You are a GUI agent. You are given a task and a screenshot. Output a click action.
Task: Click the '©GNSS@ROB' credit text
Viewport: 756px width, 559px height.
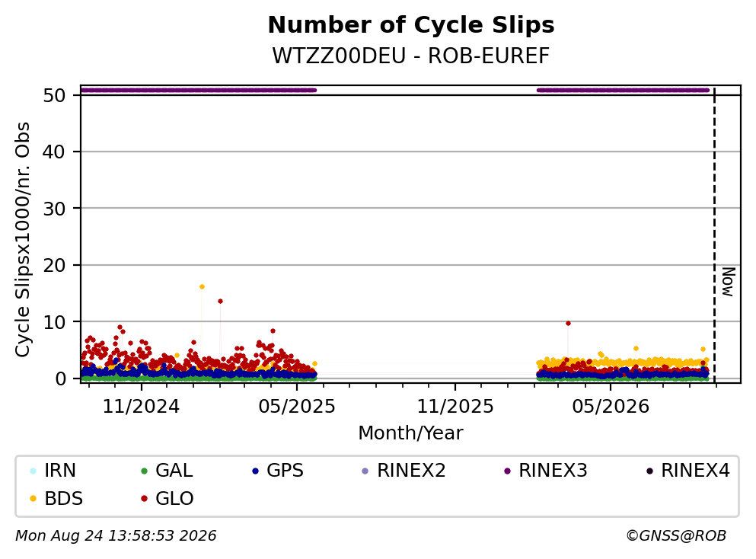[676, 536]
